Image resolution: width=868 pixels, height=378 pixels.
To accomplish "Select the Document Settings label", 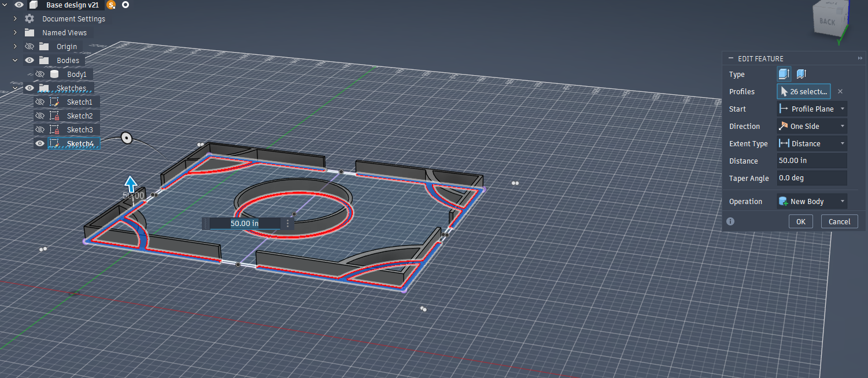I will (73, 18).
